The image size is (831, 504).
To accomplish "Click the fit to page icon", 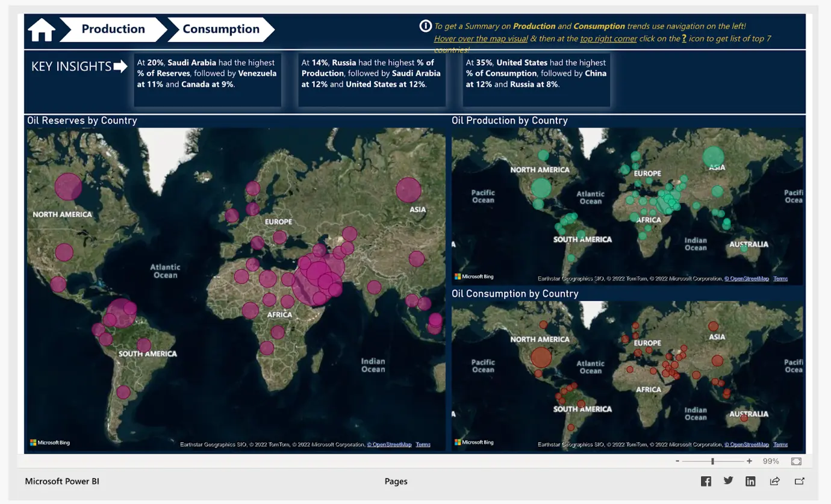I will [796, 461].
